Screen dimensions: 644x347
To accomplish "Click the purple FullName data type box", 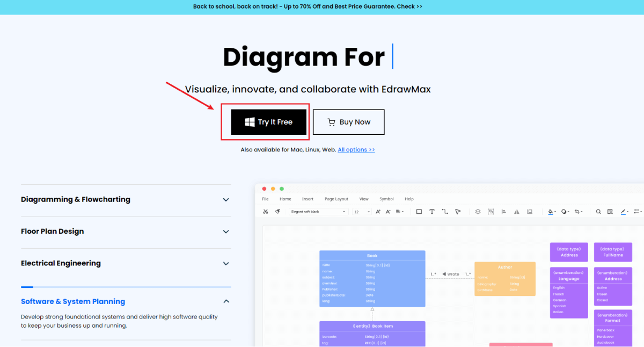I will [x=613, y=252].
